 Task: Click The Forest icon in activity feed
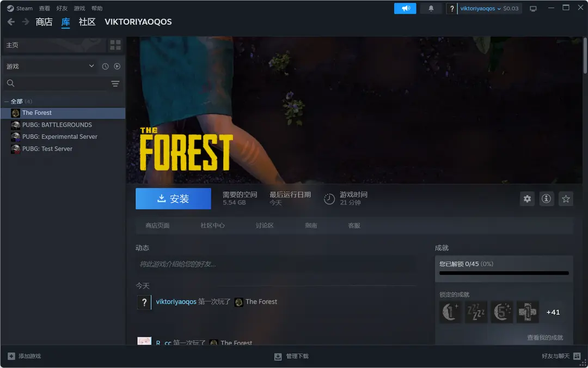238,302
